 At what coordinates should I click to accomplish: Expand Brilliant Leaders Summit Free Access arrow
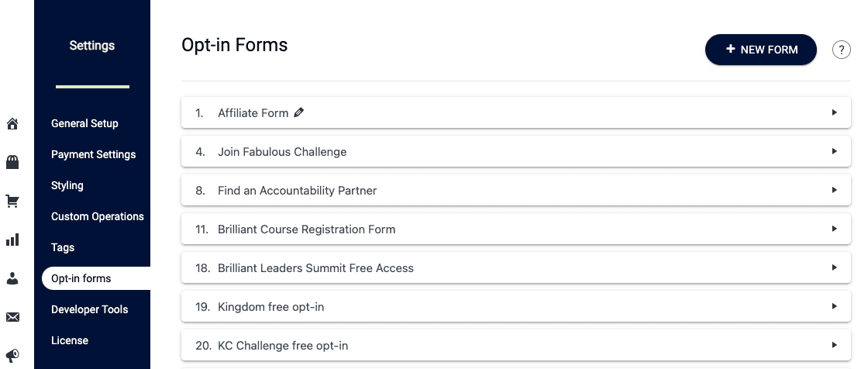[834, 267]
